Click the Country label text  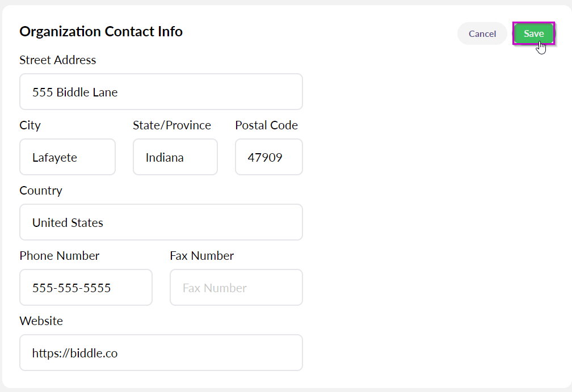coord(41,191)
